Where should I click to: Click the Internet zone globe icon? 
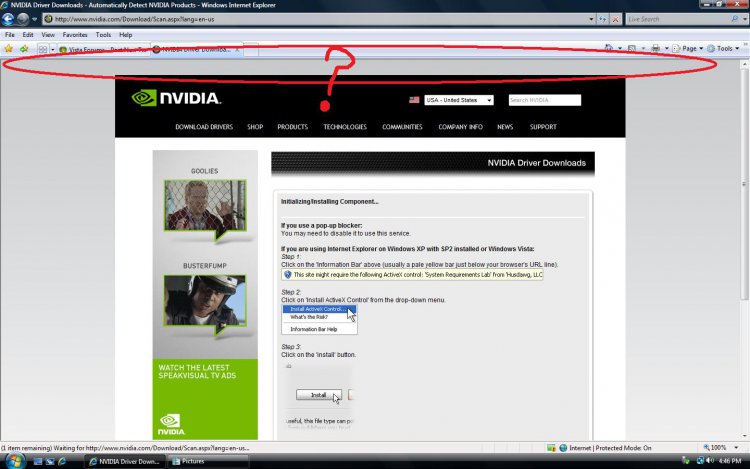pyautogui.click(x=563, y=448)
